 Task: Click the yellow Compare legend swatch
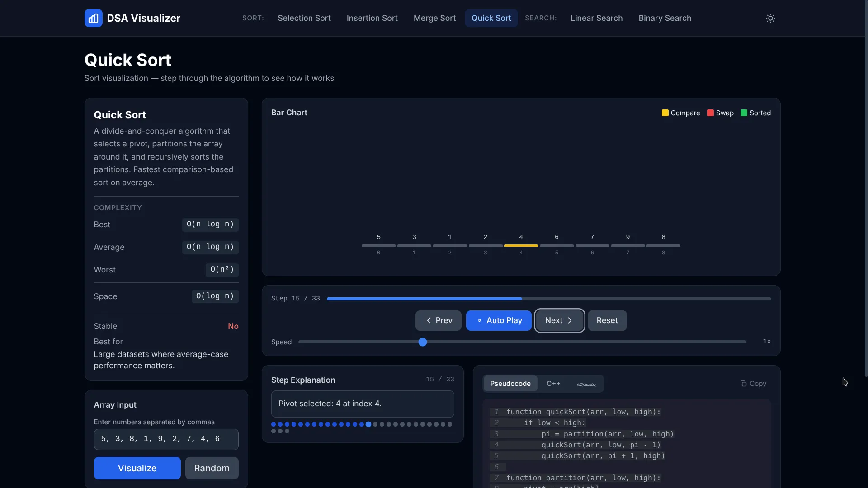click(x=665, y=113)
